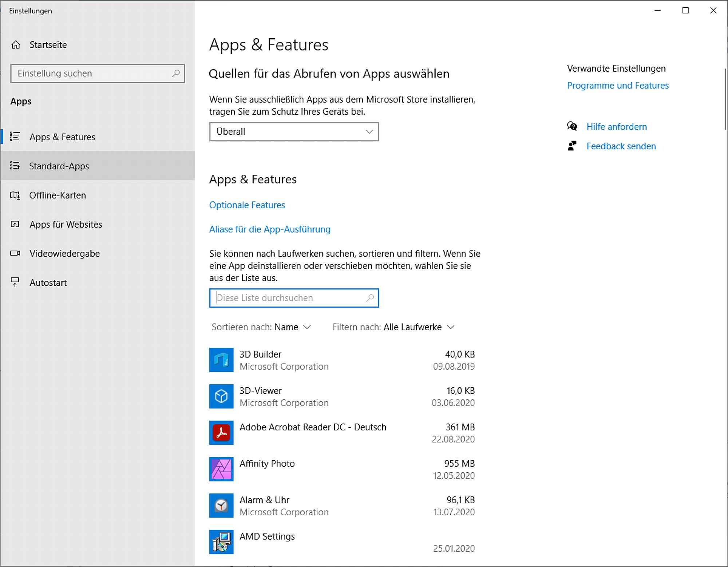
Task: Click the Startseite home icon
Action: click(16, 45)
